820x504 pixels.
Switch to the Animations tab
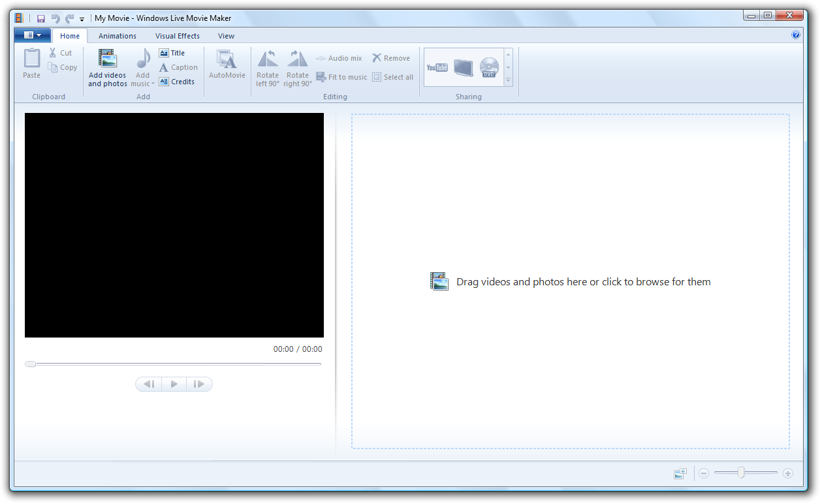tap(118, 36)
